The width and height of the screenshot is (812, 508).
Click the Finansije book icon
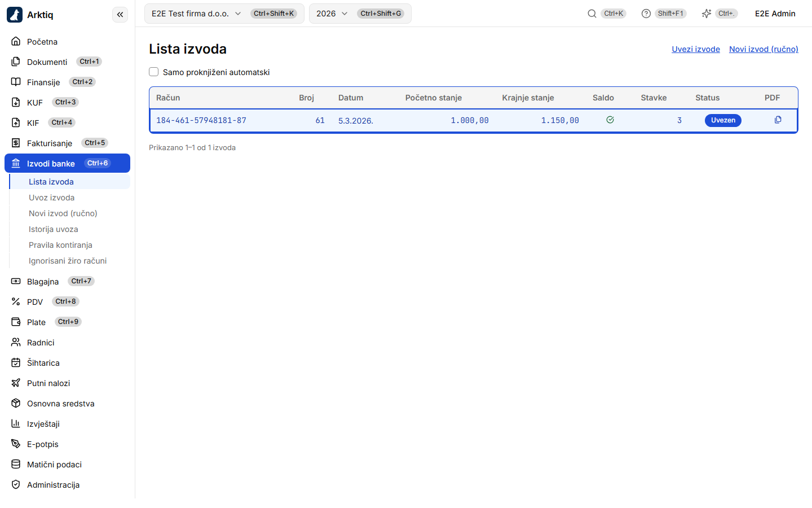point(16,82)
